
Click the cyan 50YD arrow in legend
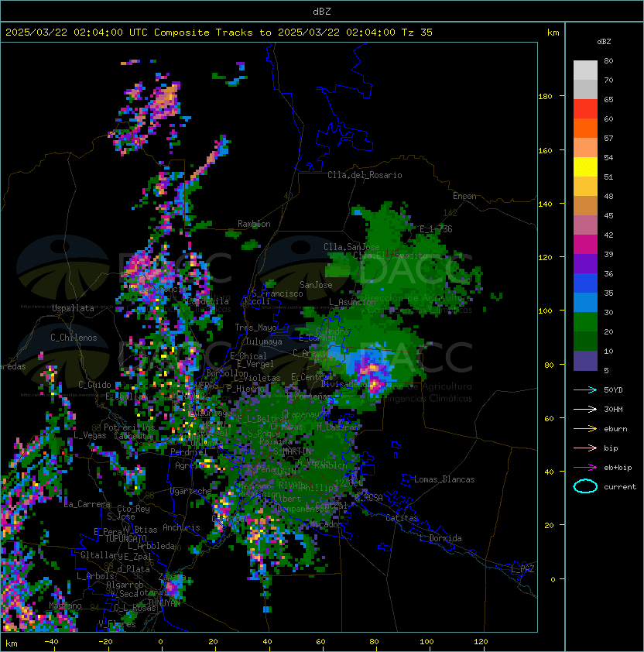(585, 390)
